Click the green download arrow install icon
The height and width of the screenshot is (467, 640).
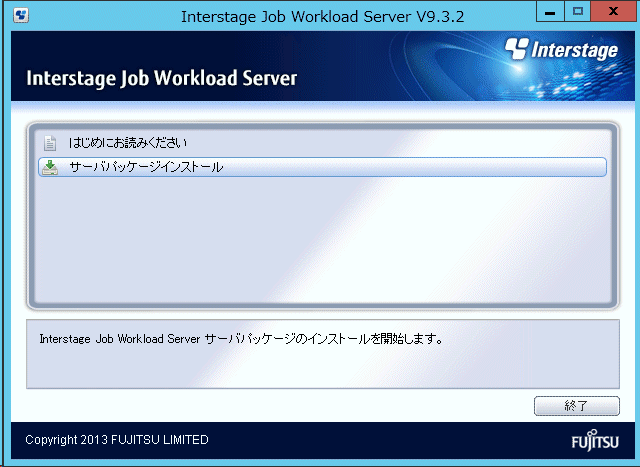click(x=50, y=167)
